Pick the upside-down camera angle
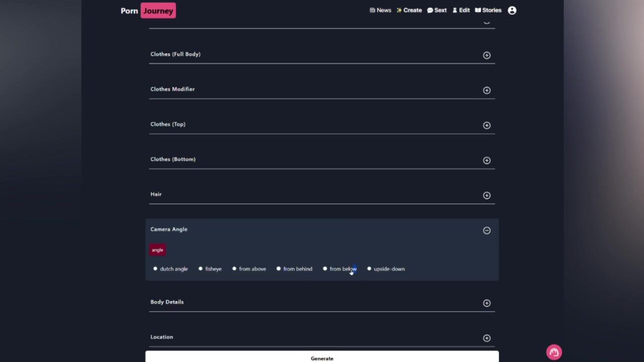 click(x=369, y=269)
